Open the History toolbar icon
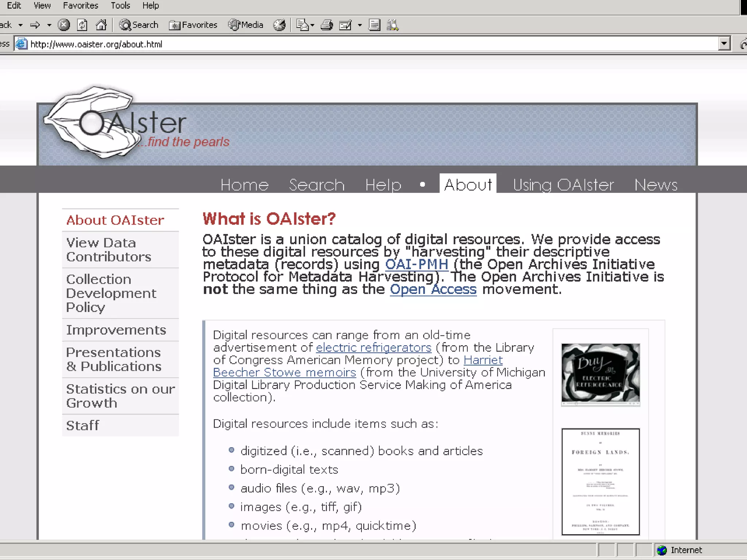The width and height of the screenshot is (747, 560). tap(280, 25)
